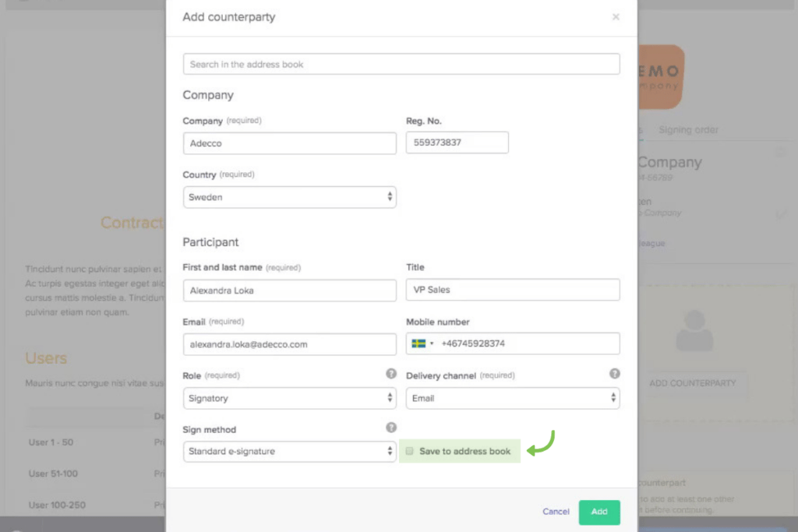The image size is (798, 532).
Task: Expand the Role dropdown showing Signatory
Action: coord(289,398)
